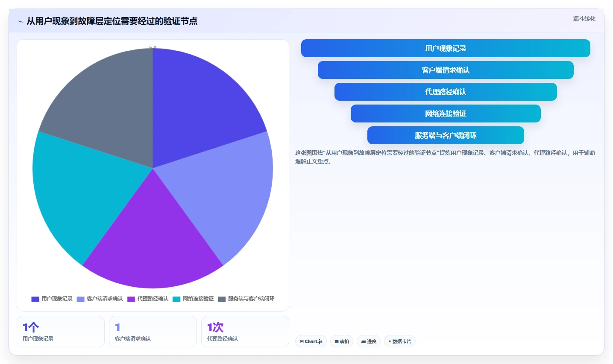Toggle the 服务端与客户端闭环 legend swatch
The image size is (613, 364).
222,299
